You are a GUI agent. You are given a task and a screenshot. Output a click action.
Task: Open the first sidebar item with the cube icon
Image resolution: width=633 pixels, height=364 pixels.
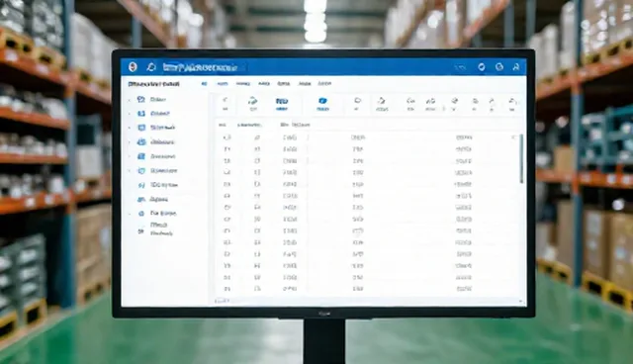(x=151, y=99)
